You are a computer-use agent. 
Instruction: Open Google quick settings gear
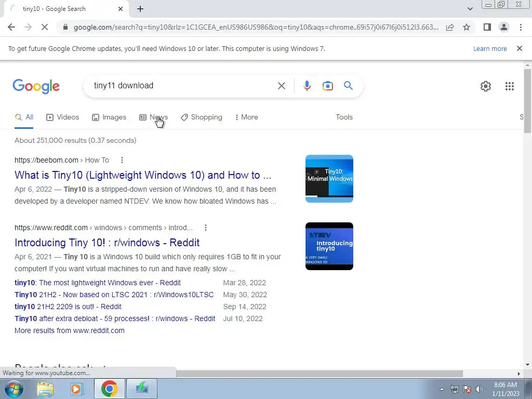tap(486, 86)
